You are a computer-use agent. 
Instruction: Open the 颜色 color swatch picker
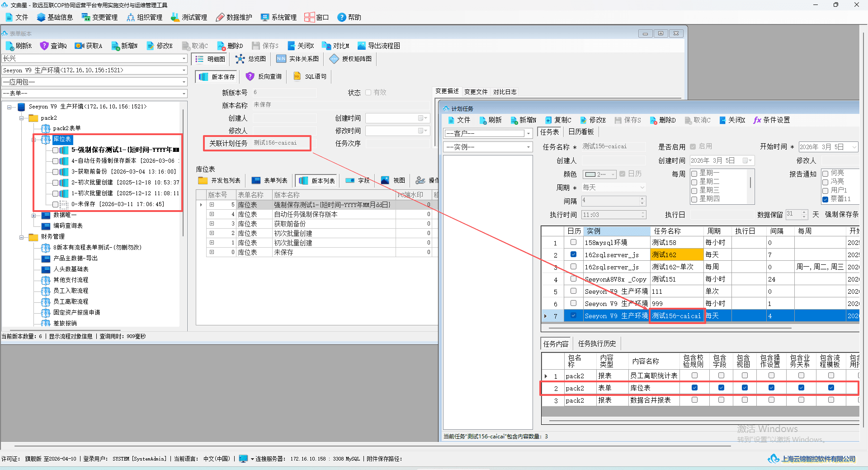point(600,174)
